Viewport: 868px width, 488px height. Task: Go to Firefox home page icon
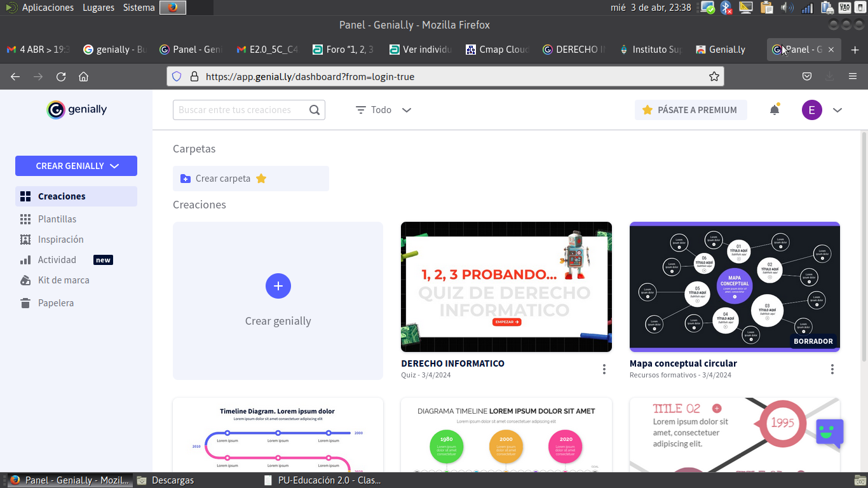tap(83, 76)
